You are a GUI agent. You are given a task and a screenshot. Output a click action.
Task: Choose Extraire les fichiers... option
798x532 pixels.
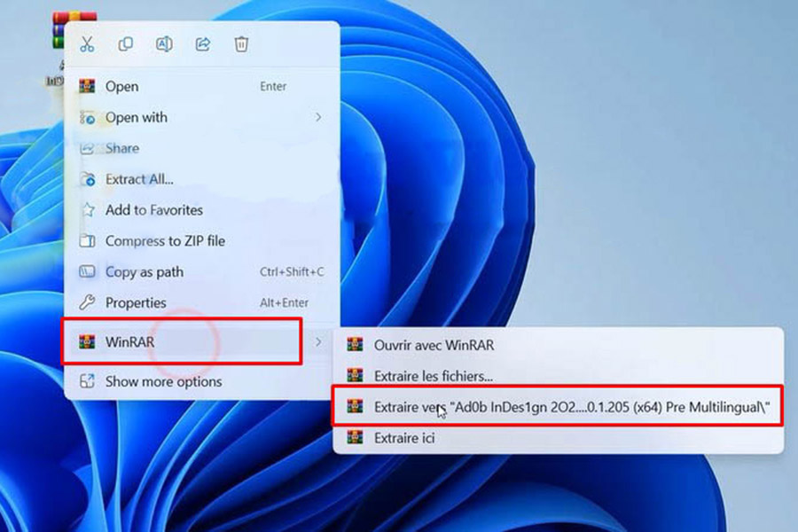tap(433, 376)
